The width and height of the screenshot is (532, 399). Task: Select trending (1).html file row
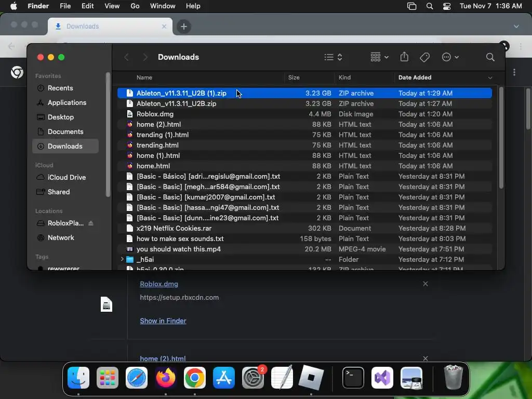pos(304,135)
